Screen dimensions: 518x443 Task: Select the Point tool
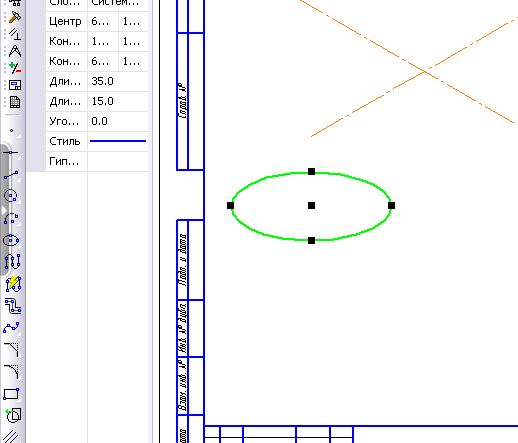click(12, 131)
